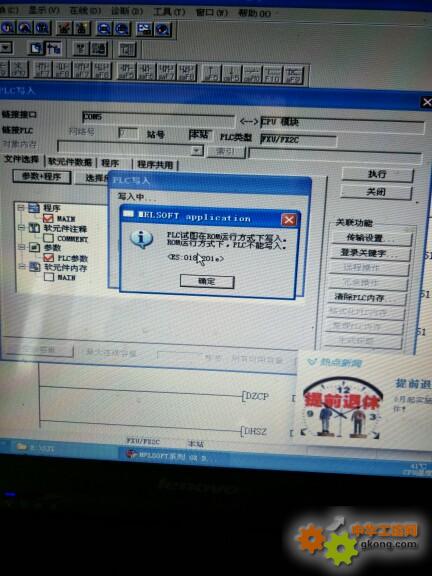The width and height of the screenshot is (432, 576).
Task: Uncheck the PLC参数 checkbox
Action: (49, 258)
